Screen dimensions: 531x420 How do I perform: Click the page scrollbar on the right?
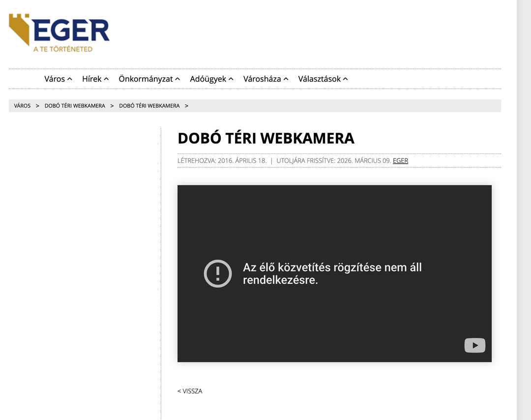[x=524, y=197]
